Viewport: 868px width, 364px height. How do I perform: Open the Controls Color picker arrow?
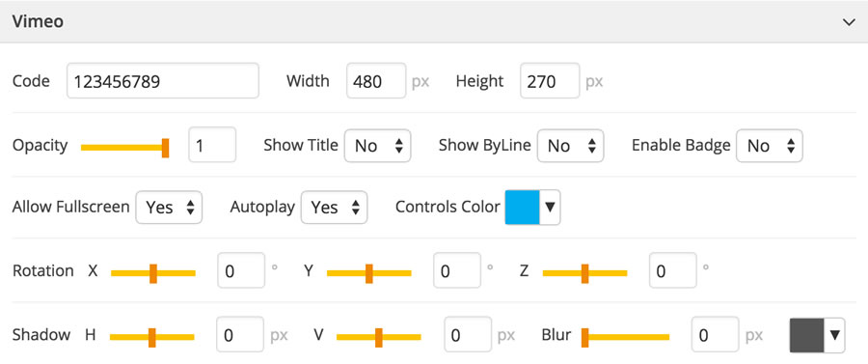(x=550, y=208)
